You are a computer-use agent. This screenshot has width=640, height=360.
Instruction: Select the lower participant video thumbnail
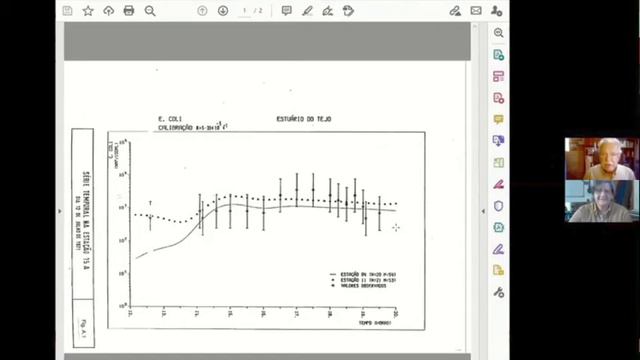[x=602, y=201]
